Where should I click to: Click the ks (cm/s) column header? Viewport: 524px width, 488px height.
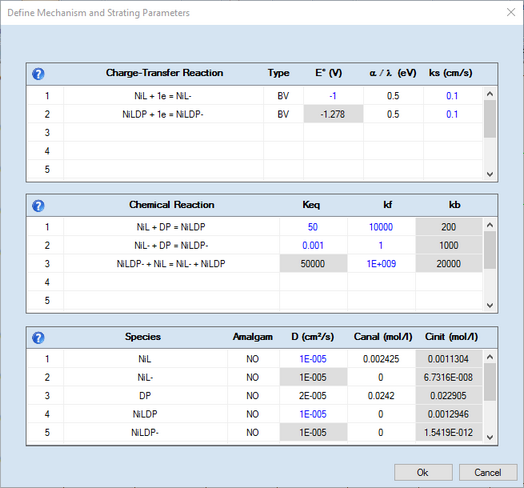(x=450, y=73)
